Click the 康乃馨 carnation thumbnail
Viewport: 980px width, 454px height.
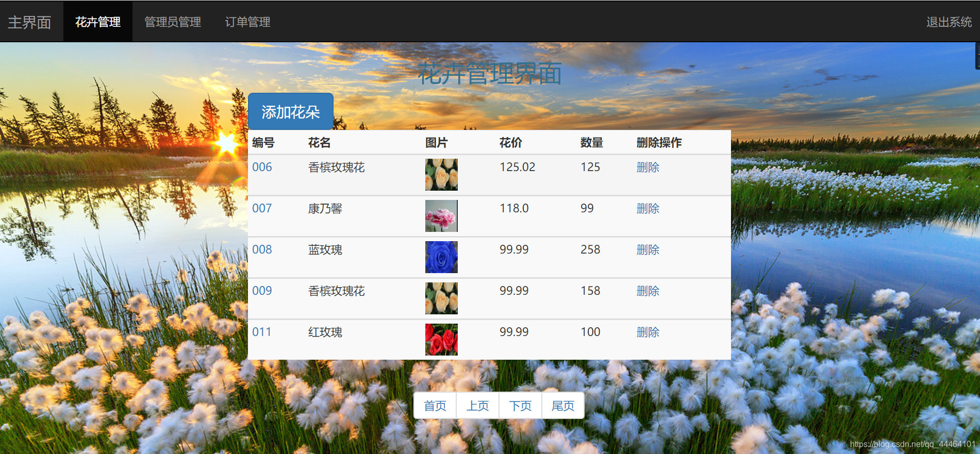click(441, 216)
